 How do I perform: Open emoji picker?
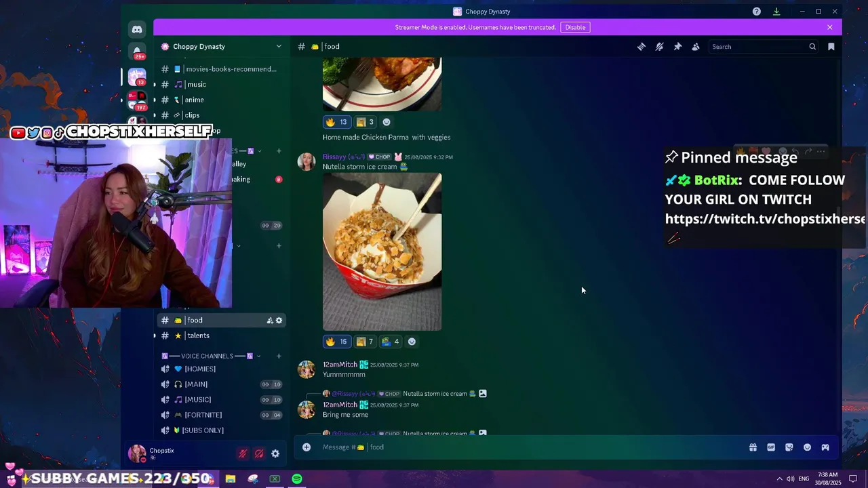(807, 447)
